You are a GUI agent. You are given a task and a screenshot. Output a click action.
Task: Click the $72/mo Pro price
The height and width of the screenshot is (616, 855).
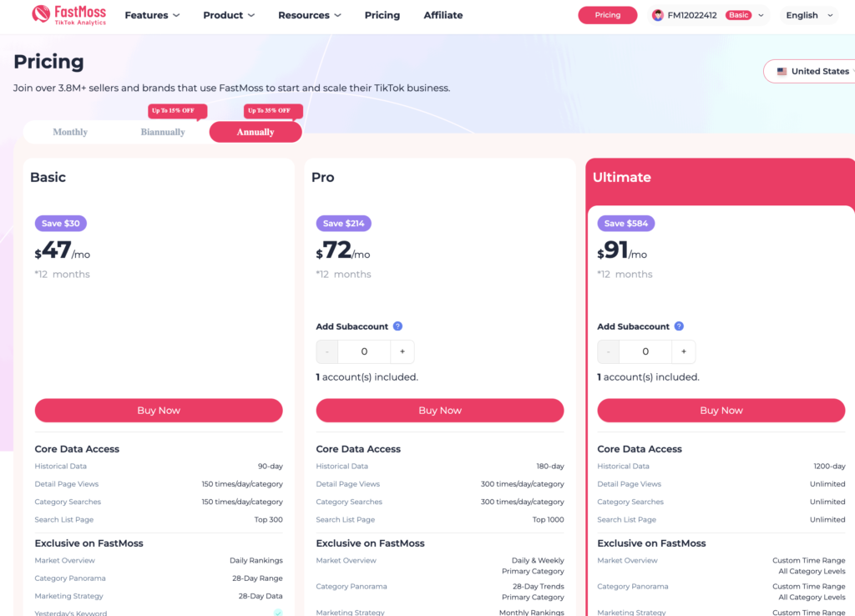click(x=343, y=250)
